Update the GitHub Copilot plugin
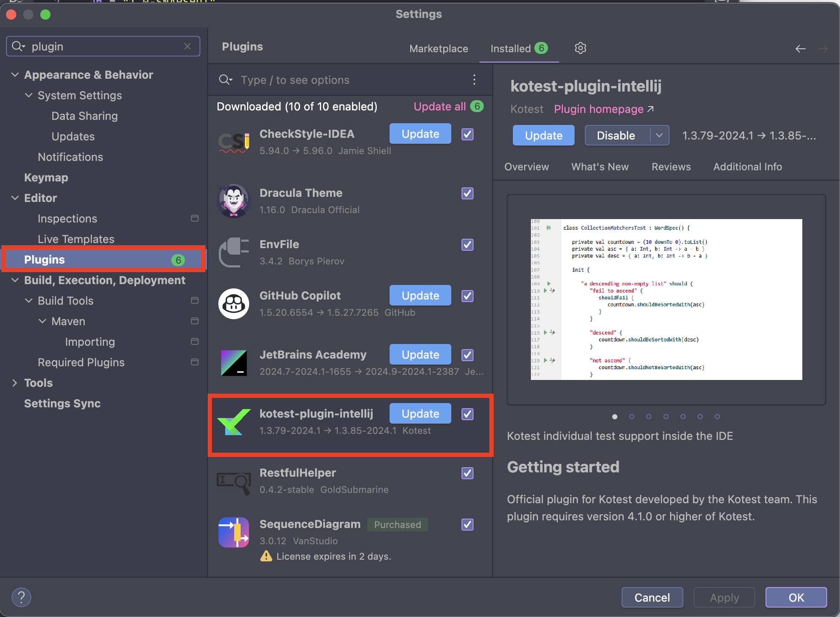 click(420, 296)
